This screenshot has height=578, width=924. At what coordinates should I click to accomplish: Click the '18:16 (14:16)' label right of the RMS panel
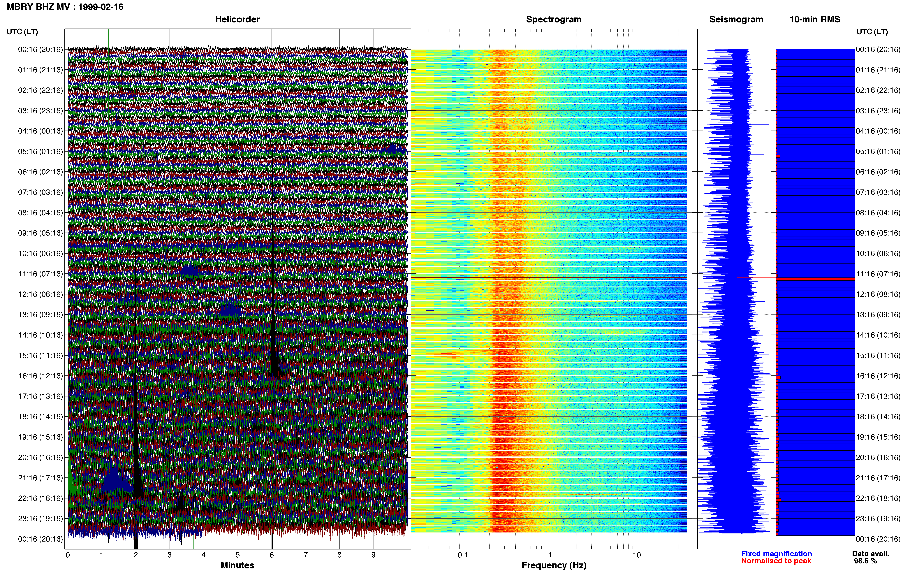point(878,417)
